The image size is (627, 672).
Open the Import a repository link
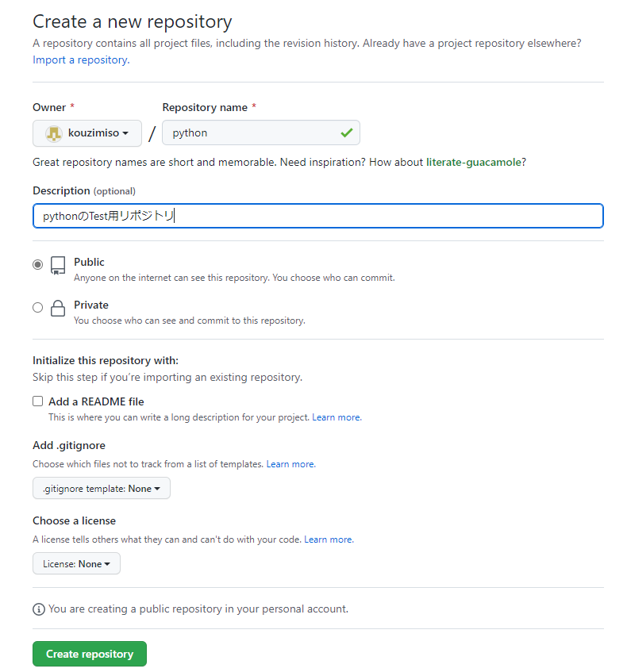click(x=79, y=60)
